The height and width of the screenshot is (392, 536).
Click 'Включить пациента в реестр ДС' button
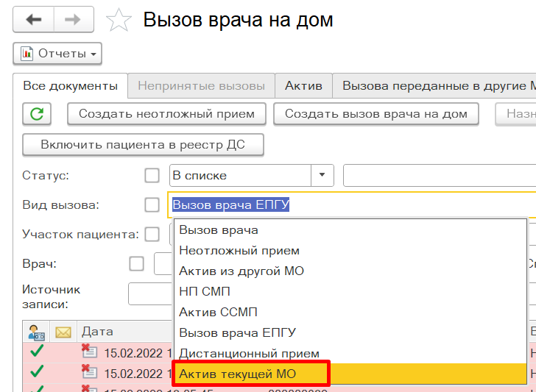coord(143,145)
